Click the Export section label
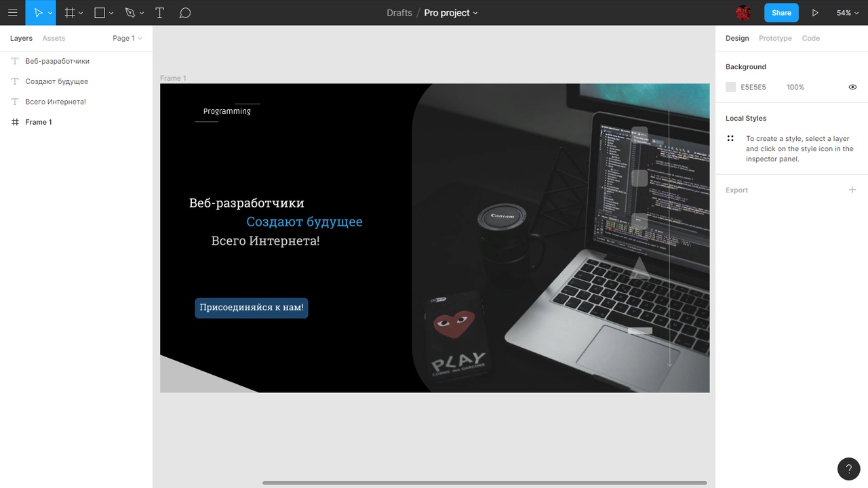 [736, 190]
